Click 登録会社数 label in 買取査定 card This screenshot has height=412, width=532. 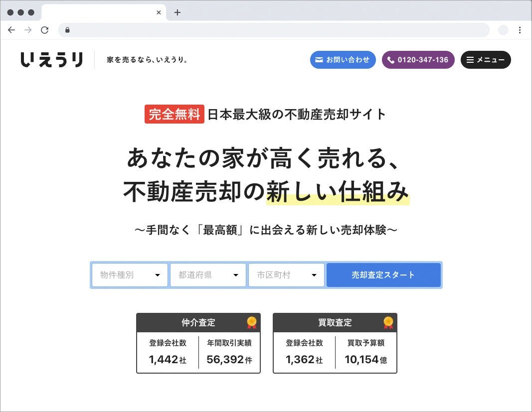click(304, 343)
